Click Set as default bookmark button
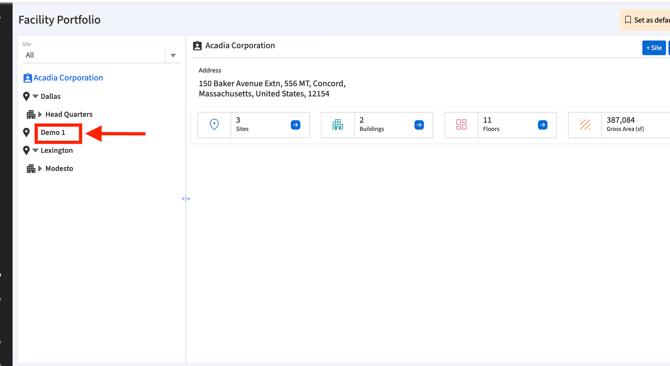The width and height of the screenshot is (670, 366). pos(645,20)
